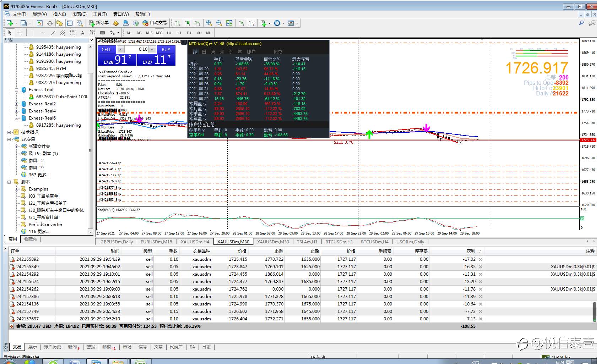Open the arrows tool dropdown arrow
This screenshot has height=364, width=601.
[118, 33]
